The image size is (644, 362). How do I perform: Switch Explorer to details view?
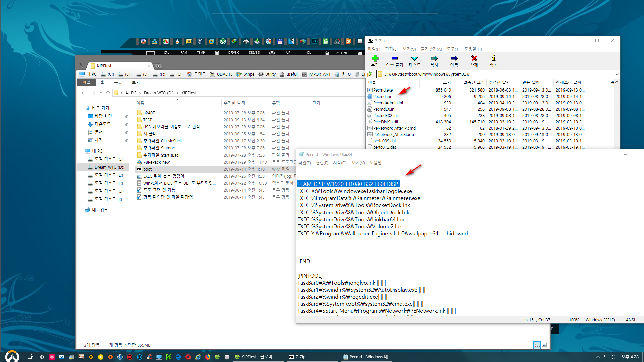click(x=537, y=345)
